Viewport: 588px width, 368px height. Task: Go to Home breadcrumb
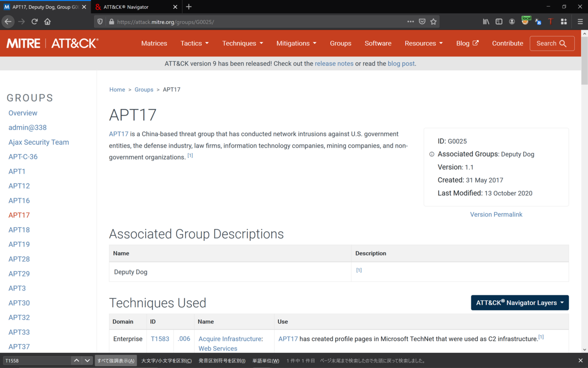click(x=117, y=90)
